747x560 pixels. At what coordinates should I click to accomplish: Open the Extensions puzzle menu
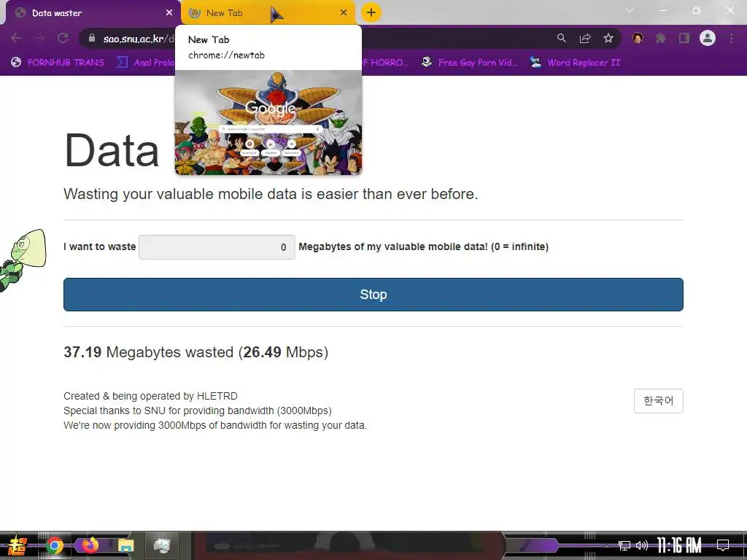[x=661, y=39]
